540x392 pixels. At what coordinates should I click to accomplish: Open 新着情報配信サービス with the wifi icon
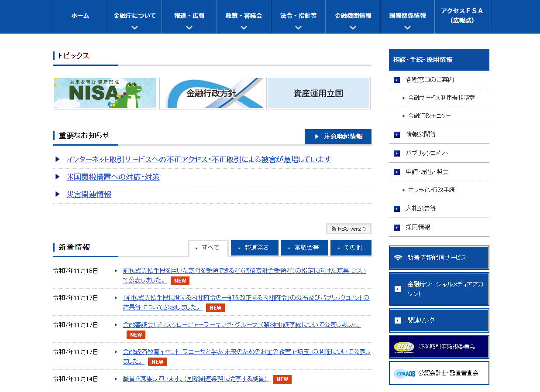coord(439,257)
